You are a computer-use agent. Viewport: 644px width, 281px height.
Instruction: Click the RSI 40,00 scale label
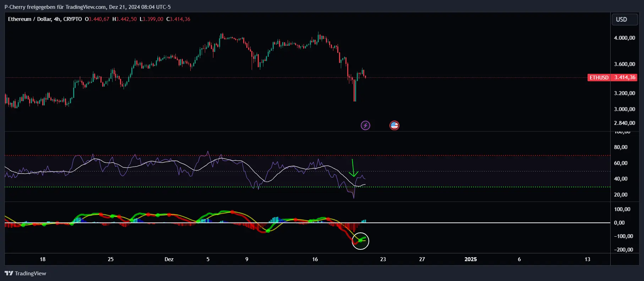point(621,179)
